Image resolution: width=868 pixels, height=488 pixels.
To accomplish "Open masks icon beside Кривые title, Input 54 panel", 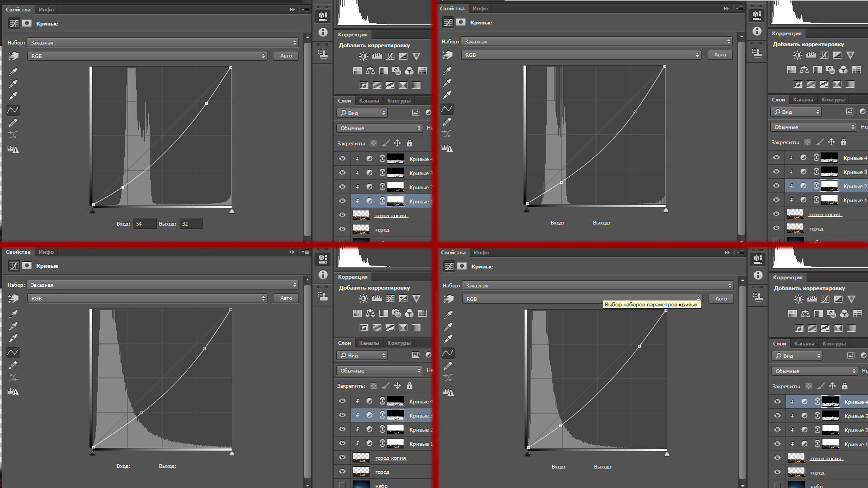I will point(27,23).
